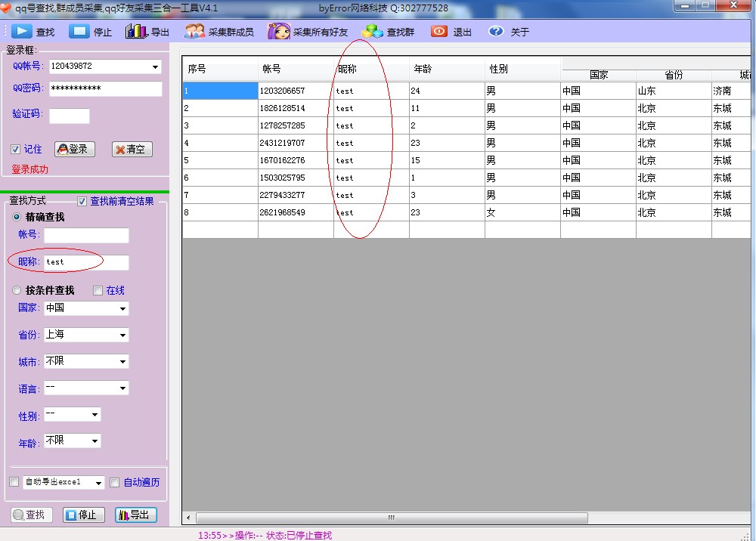Click the 女 gender cell in row 8

point(522,212)
